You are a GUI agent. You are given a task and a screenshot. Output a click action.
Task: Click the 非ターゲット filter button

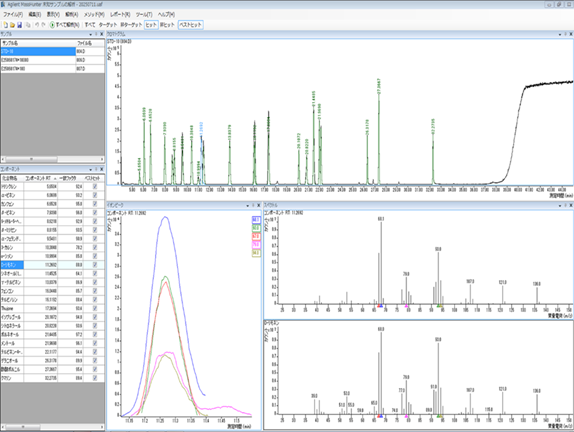click(x=131, y=25)
